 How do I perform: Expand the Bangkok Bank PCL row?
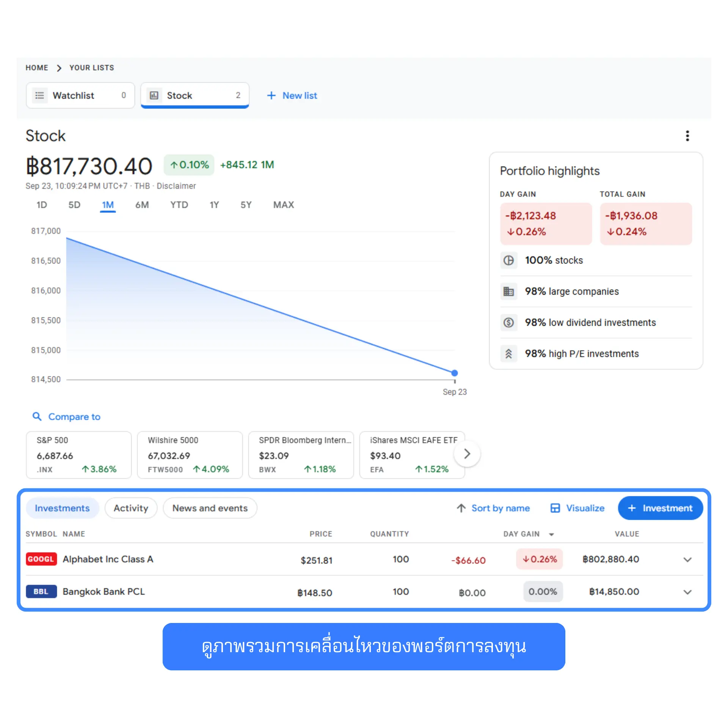click(x=687, y=592)
